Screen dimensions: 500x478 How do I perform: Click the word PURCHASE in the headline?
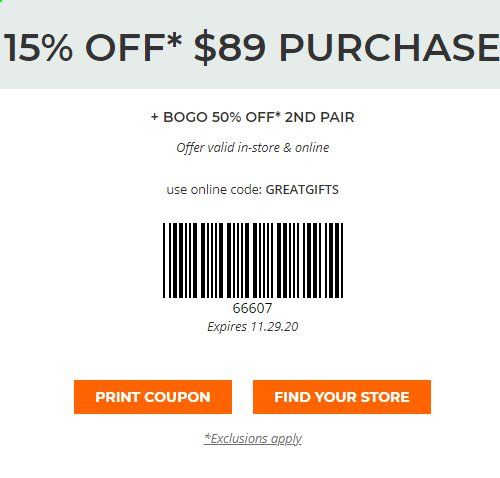[x=389, y=48]
